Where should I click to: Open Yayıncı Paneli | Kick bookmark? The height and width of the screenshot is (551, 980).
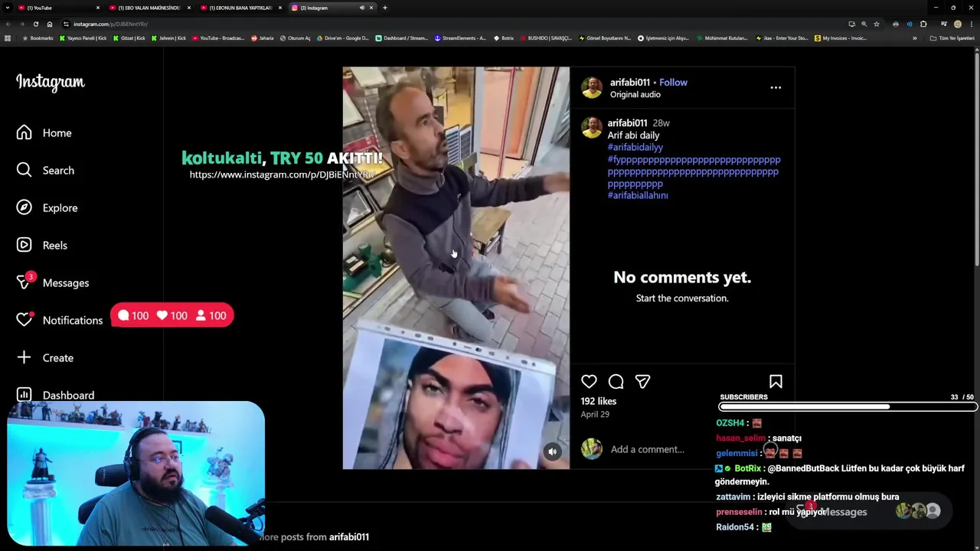coord(83,38)
